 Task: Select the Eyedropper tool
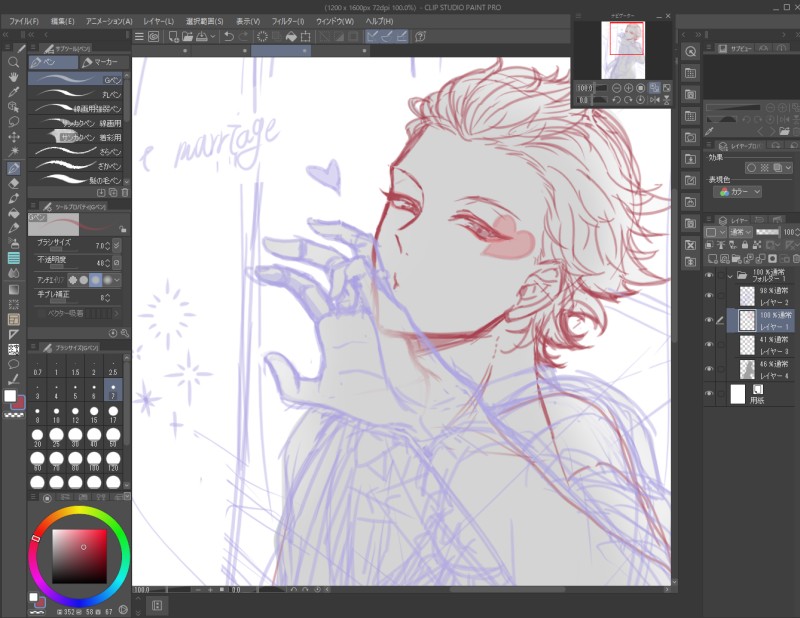click(x=14, y=92)
